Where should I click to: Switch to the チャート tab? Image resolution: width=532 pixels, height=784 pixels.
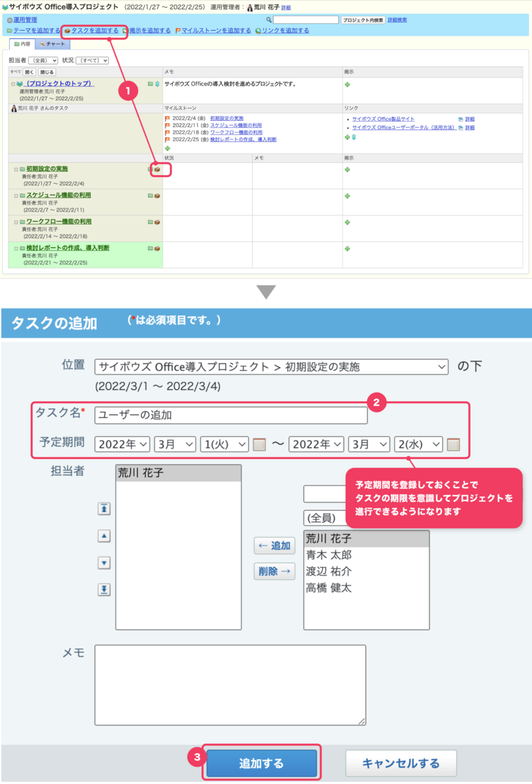[52, 44]
